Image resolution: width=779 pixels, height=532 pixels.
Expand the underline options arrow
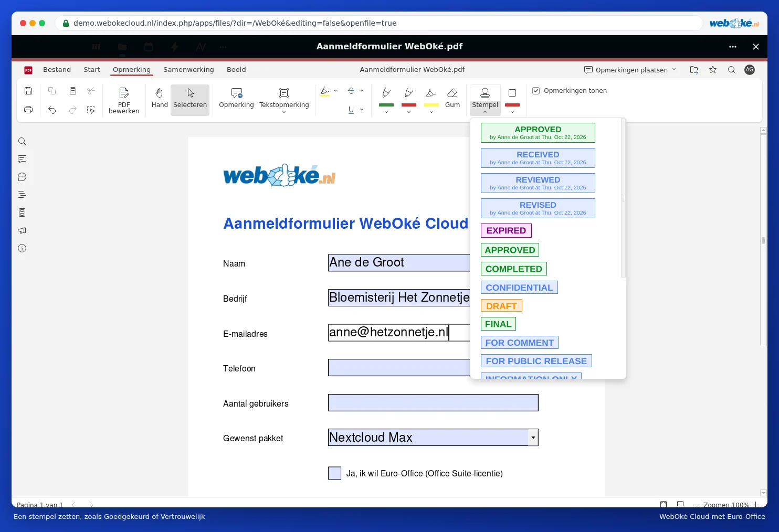point(362,110)
